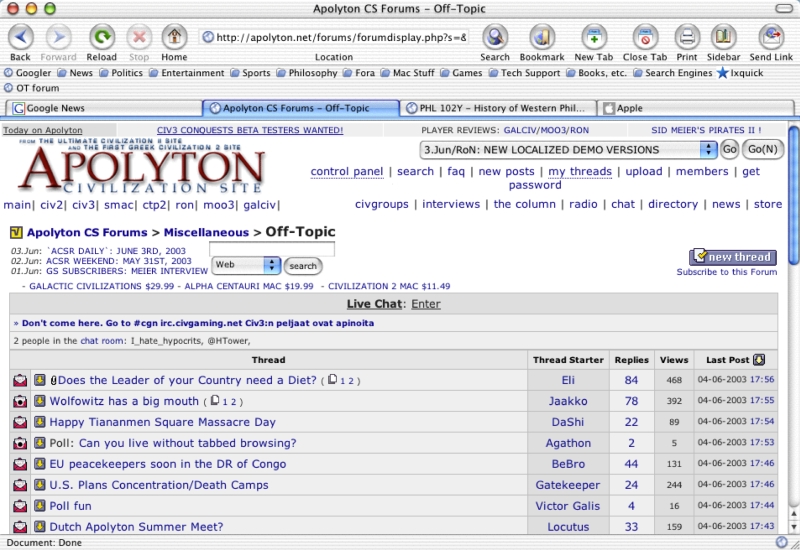The width and height of the screenshot is (800, 550).
Task: Click the Enter link for Live Chat
Action: point(425,304)
